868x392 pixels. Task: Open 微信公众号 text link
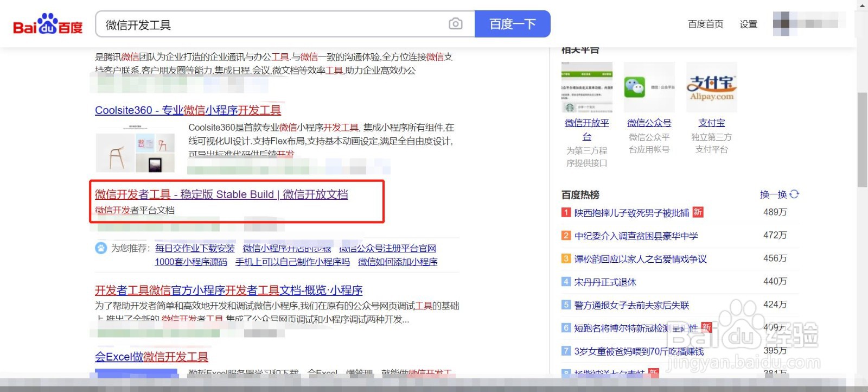pyautogui.click(x=649, y=123)
